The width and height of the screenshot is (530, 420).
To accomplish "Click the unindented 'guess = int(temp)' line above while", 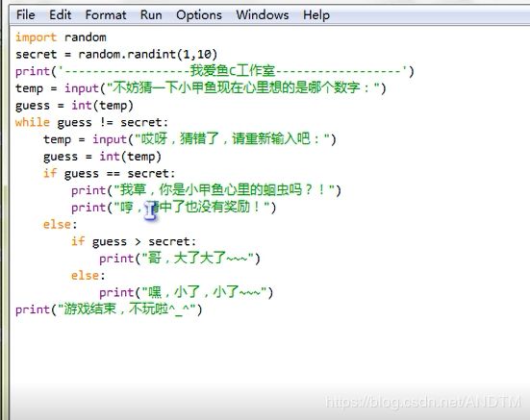I will [74, 106].
